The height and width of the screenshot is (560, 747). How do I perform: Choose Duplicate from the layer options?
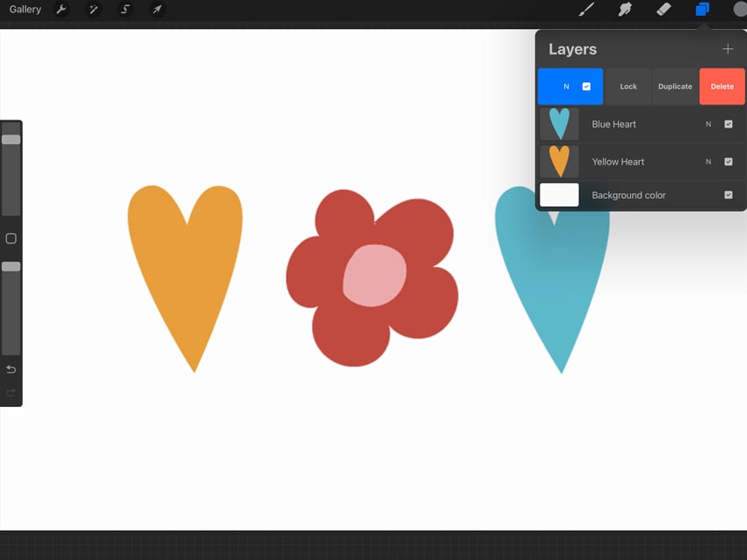[x=675, y=86]
